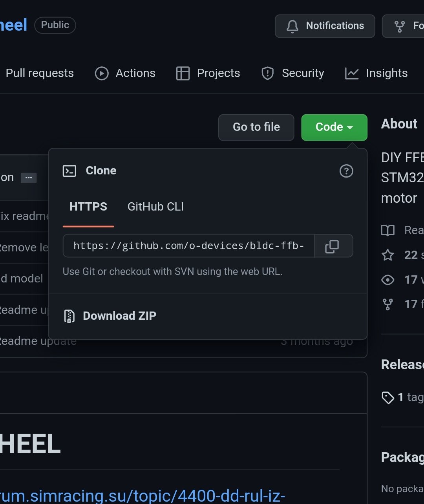Expand the Code dropdown button
Viewport: 424px width, 504px height.
pyautogui.click(x=334, y=127)
